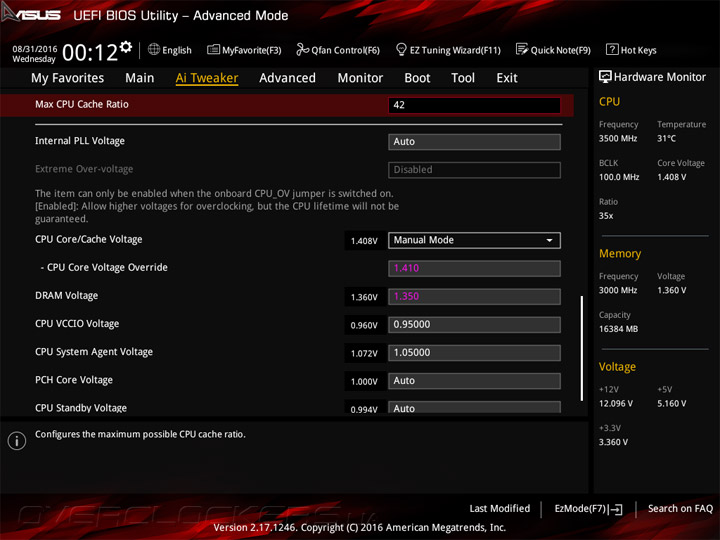Viewport: 720px width, 540px height.
Task: Select Internal PLL Voltage label
Action: point(80,141)
